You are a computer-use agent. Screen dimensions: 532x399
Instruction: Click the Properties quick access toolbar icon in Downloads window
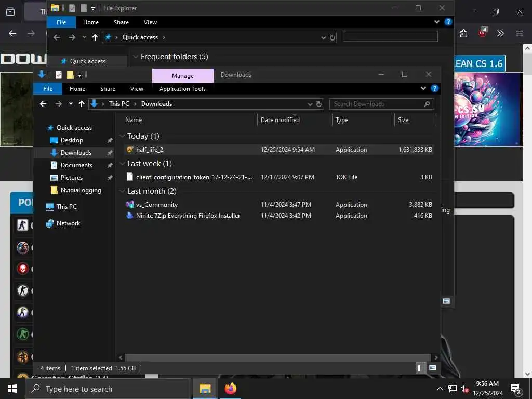[x=59, y=75]
